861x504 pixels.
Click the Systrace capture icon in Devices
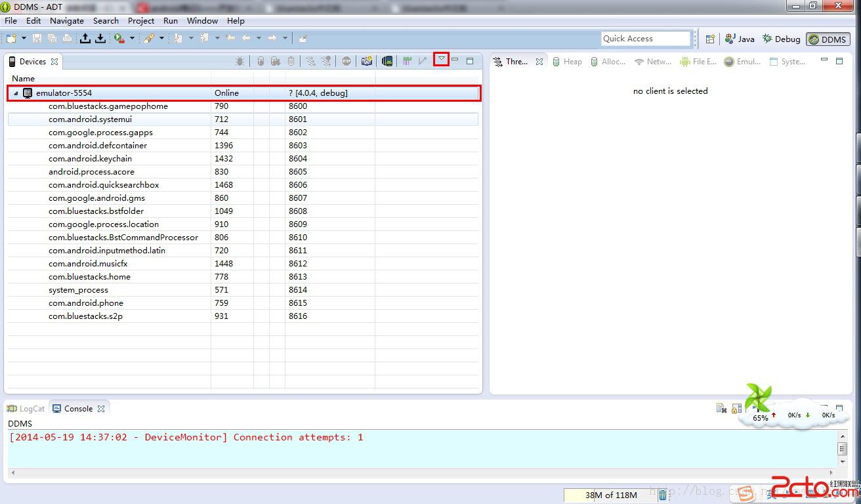click(408, 61)
